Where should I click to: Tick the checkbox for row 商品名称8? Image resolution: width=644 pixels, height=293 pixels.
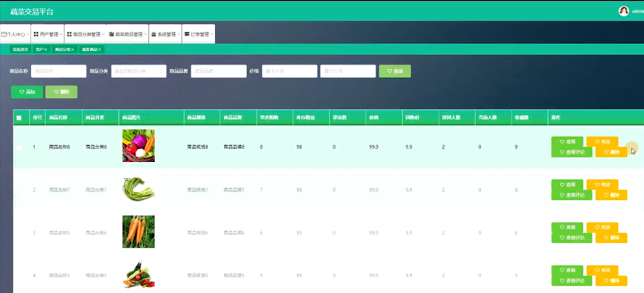19,147
